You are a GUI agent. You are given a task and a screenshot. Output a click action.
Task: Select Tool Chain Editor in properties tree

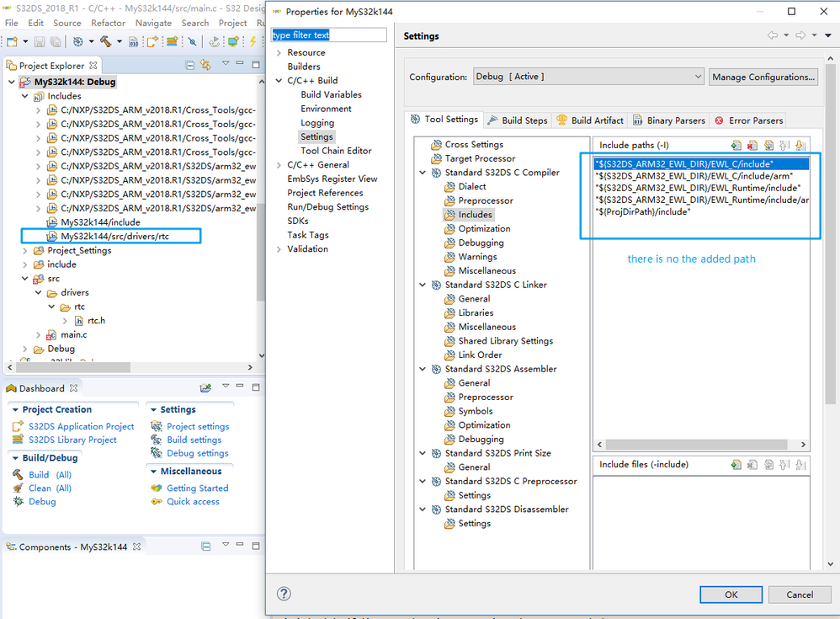click(x=336, y=151)
